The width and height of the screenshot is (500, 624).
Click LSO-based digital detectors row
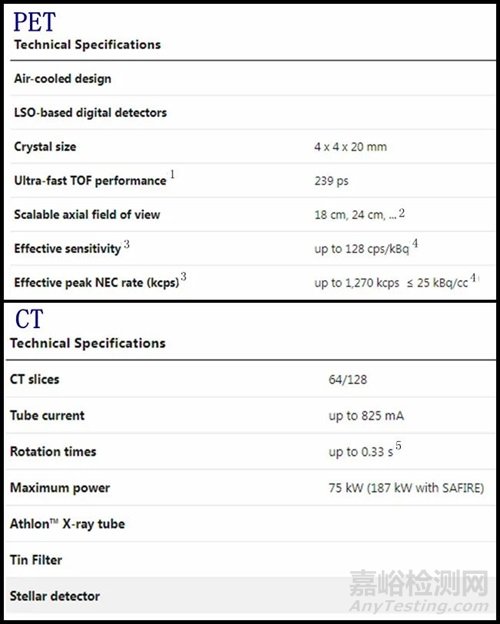tap(252, 113)
